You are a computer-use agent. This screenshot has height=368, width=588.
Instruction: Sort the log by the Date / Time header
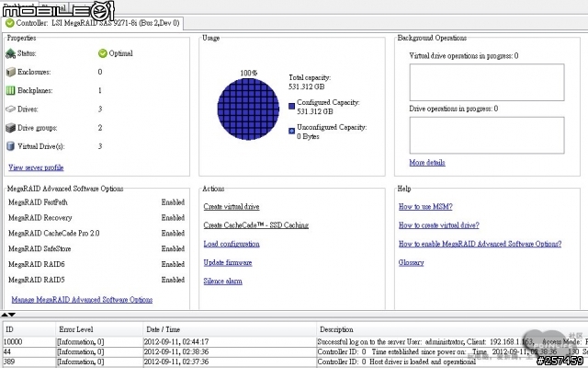pos(230,329)
